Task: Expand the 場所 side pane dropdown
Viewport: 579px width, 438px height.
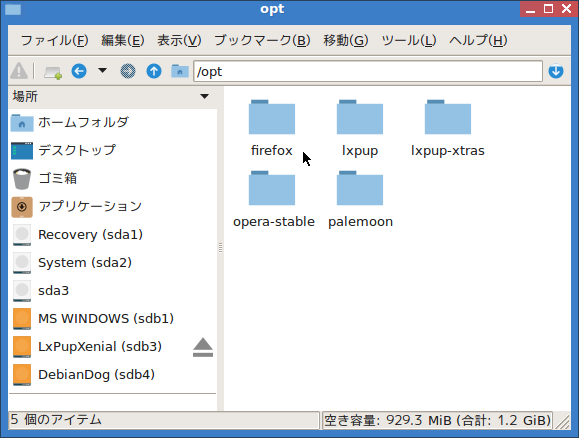Action: pyautogui.click(x=204, y=96)
